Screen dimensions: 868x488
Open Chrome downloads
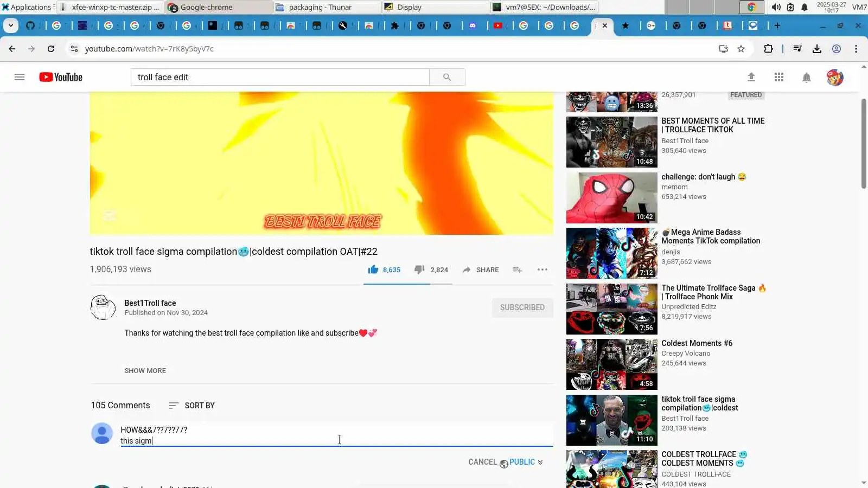pyautogui.click(x=817, y=49)
